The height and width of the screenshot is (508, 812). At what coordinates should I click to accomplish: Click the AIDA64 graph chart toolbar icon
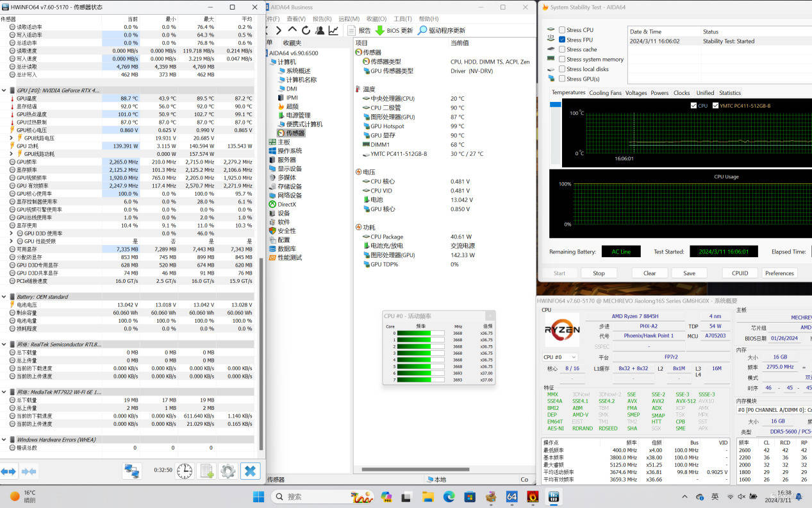click(333, 30)
